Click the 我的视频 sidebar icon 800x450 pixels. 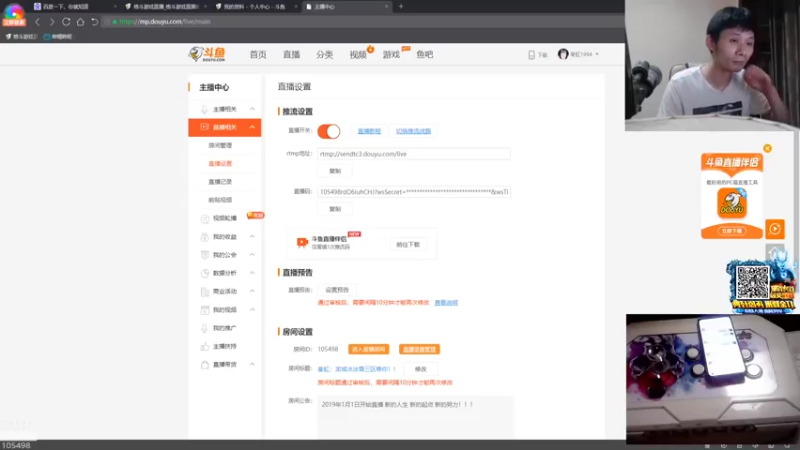coord(205,310)
